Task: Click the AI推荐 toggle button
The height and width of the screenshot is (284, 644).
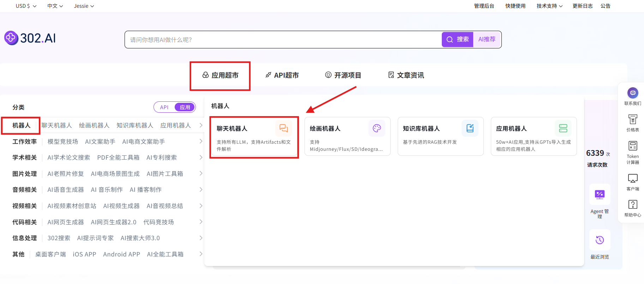Action: (487, 40)
